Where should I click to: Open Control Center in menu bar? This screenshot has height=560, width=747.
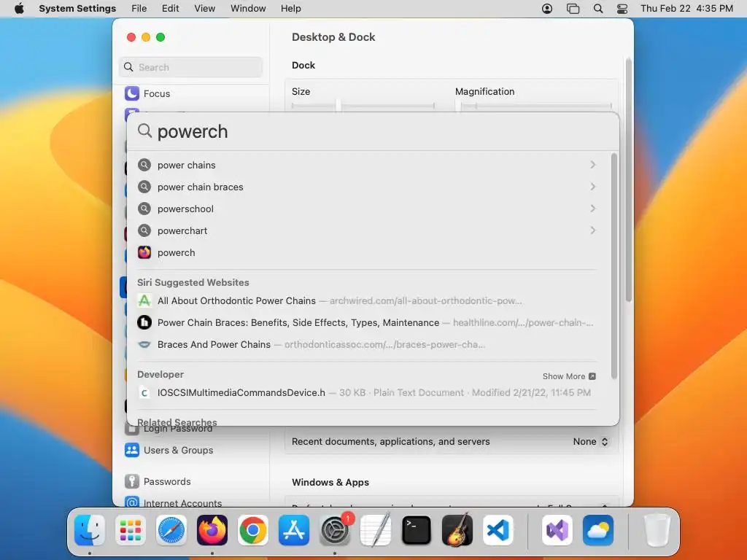coord(622,9)
